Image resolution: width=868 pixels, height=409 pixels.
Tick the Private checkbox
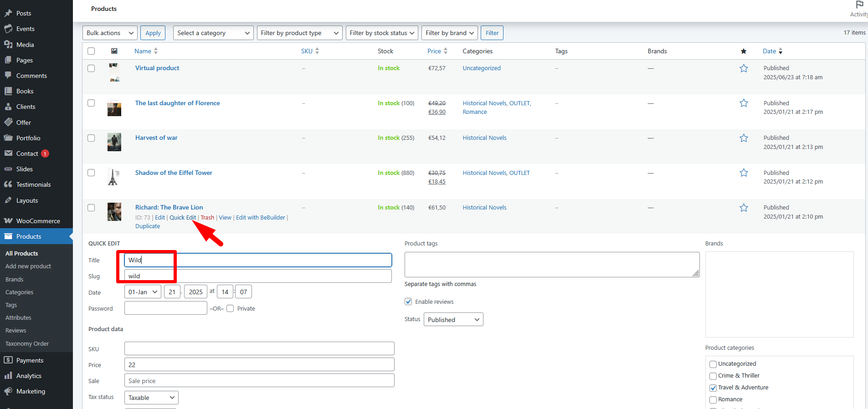click(x=230, y=308)
